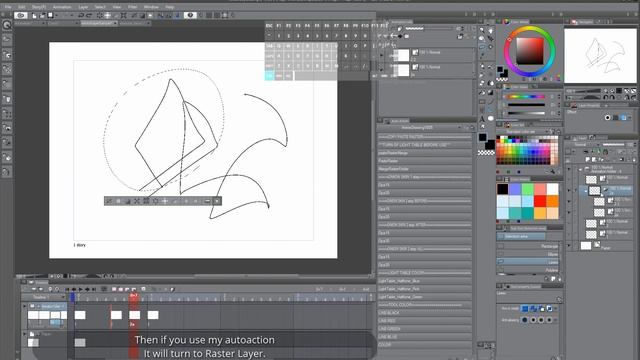Choose first anti-aliasing option (none)

coord(525,320)
